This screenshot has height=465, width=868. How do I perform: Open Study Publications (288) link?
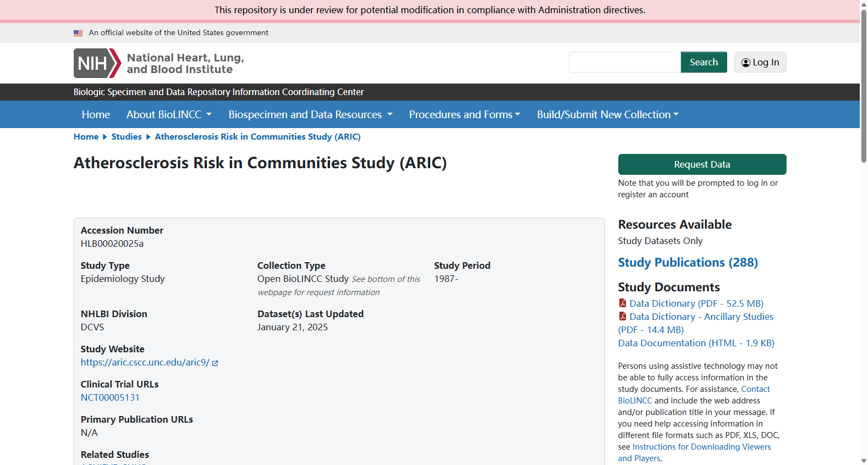(688, 263)
